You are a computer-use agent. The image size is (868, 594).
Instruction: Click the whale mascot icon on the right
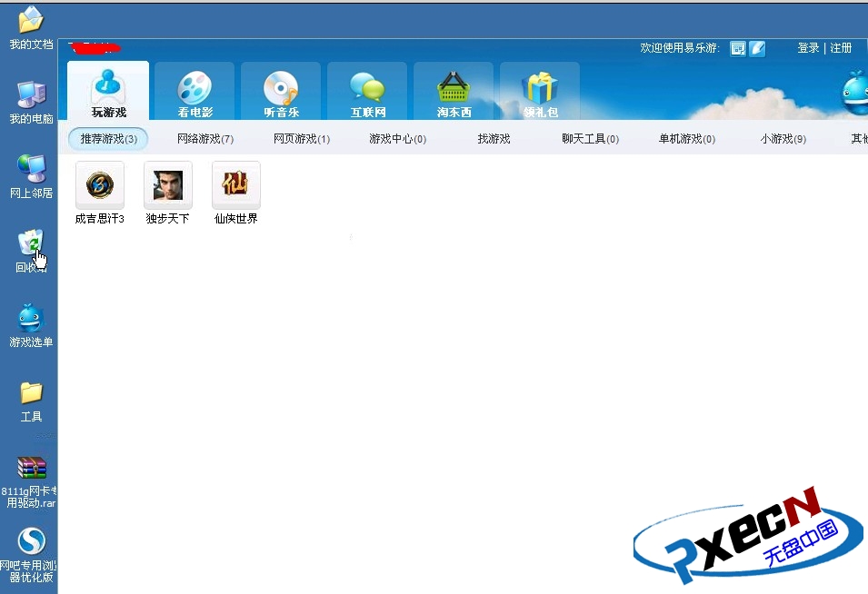click(x=853, y=94)
